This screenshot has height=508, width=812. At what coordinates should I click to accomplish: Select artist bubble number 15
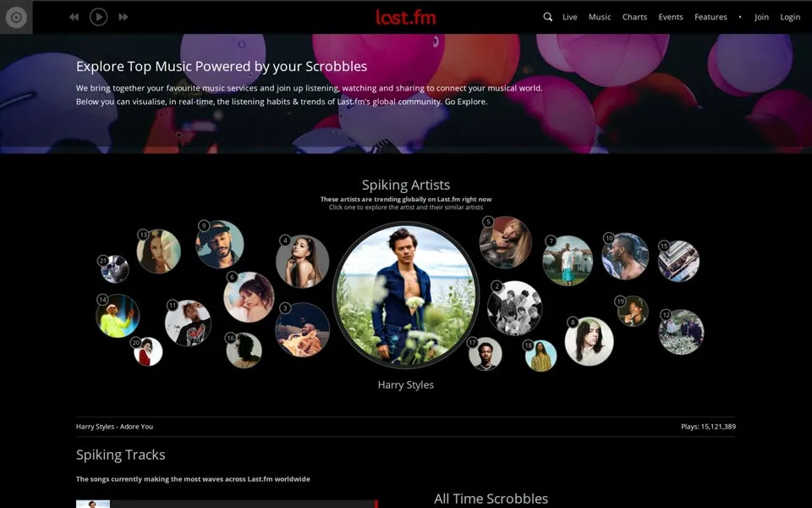(x=678, y=262)
